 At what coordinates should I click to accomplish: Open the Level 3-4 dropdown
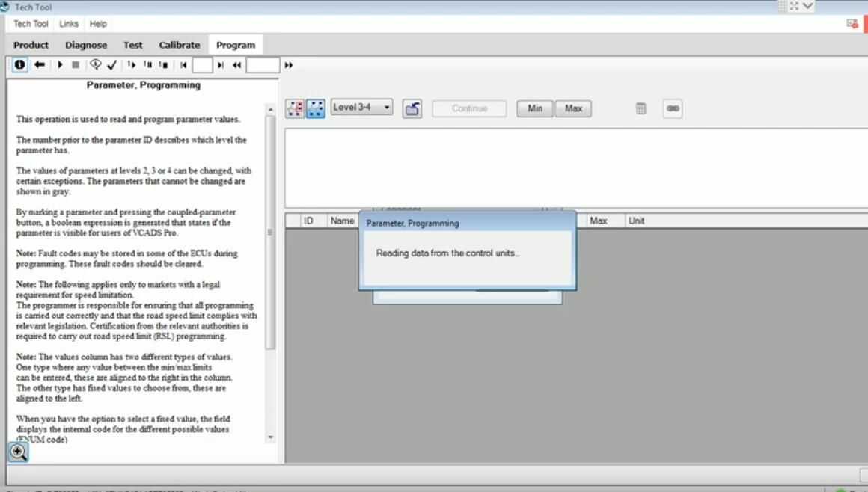[x=362, y=108]
